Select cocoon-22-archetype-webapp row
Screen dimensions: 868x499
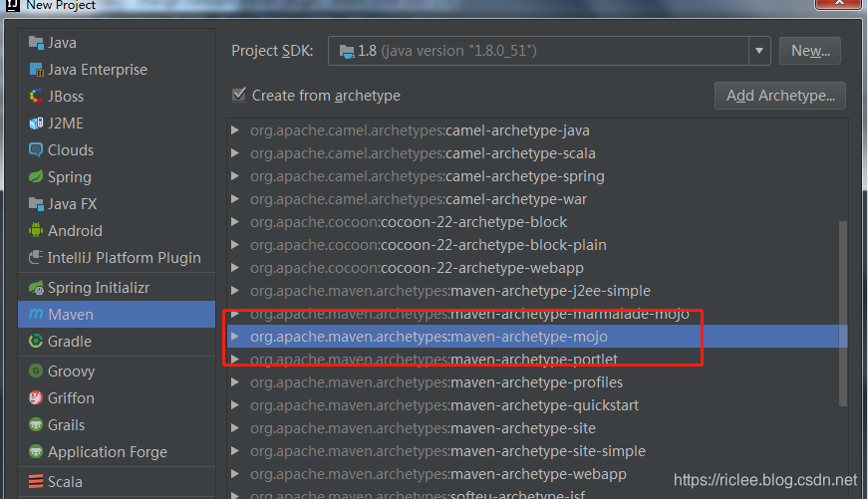537,268
